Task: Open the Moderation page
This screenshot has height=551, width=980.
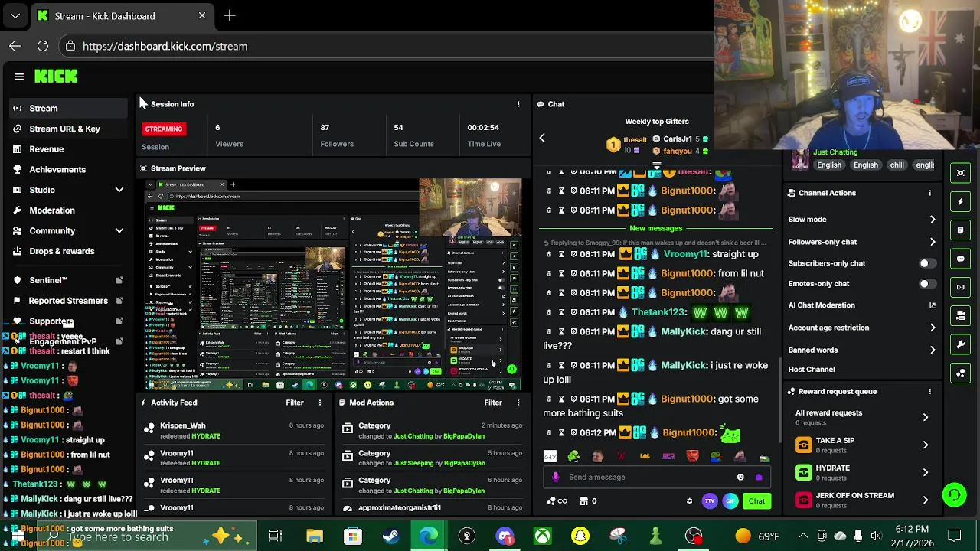Action: click(x=68, y=210)
